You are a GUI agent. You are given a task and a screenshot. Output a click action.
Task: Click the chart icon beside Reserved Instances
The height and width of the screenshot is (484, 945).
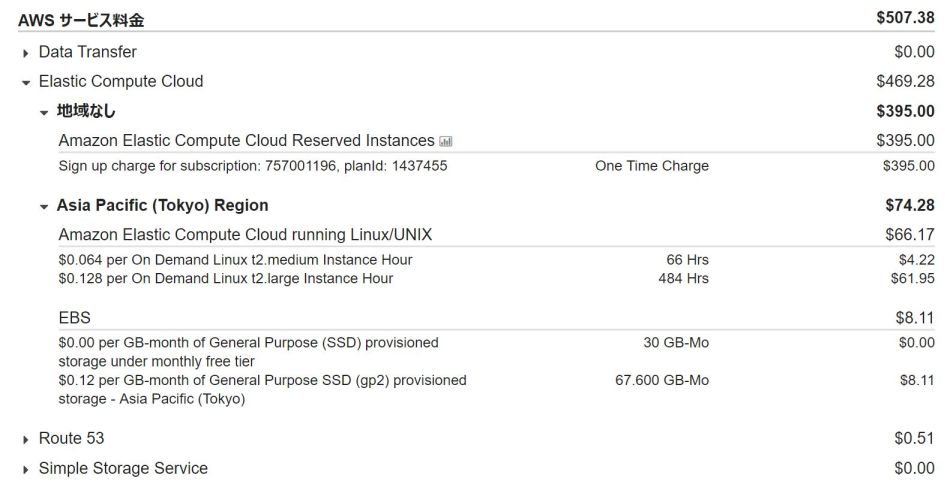[x=446, y=142]
